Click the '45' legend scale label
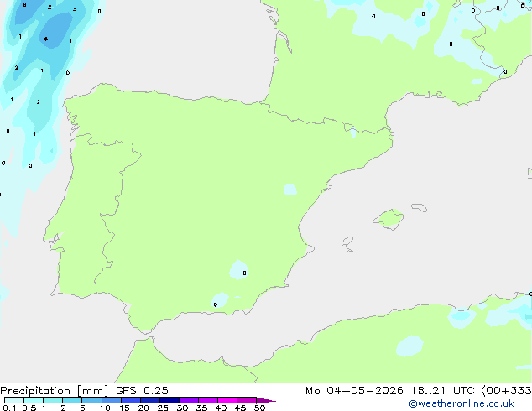Screen dimensions: 532x411 (240, 408)
